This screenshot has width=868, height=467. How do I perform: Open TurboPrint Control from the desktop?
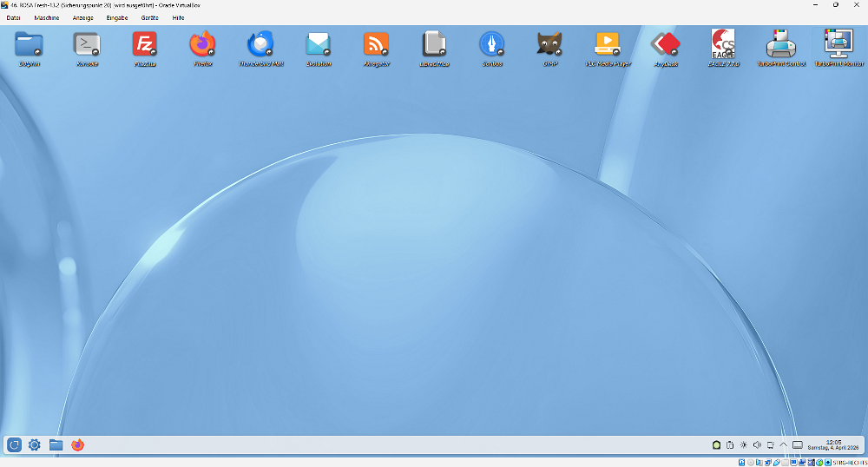click(781, 44)
